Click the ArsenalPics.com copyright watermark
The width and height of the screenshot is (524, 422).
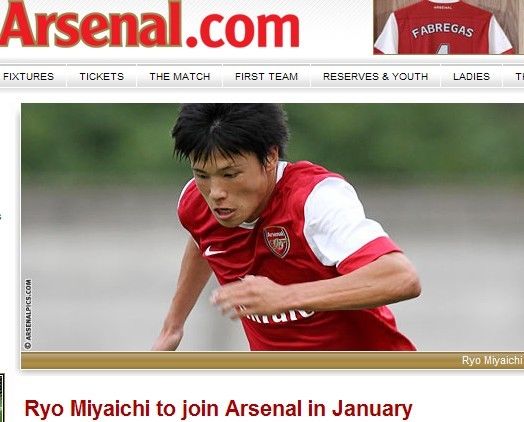28,314
